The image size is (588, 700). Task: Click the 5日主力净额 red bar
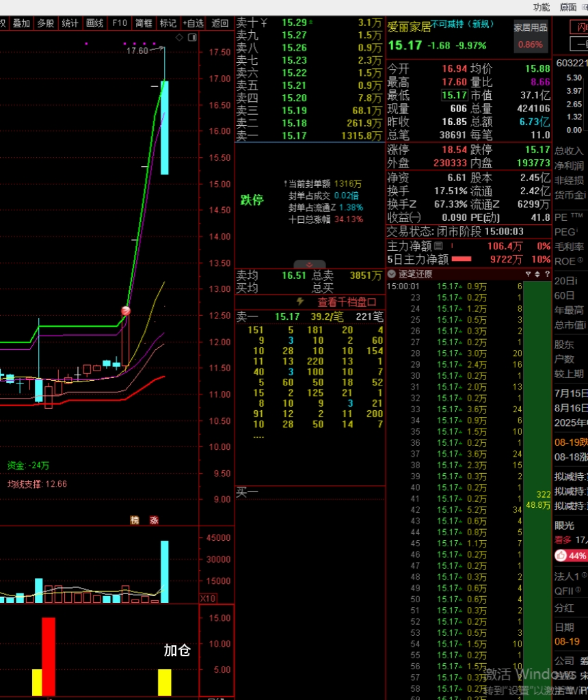click(462, 259)
